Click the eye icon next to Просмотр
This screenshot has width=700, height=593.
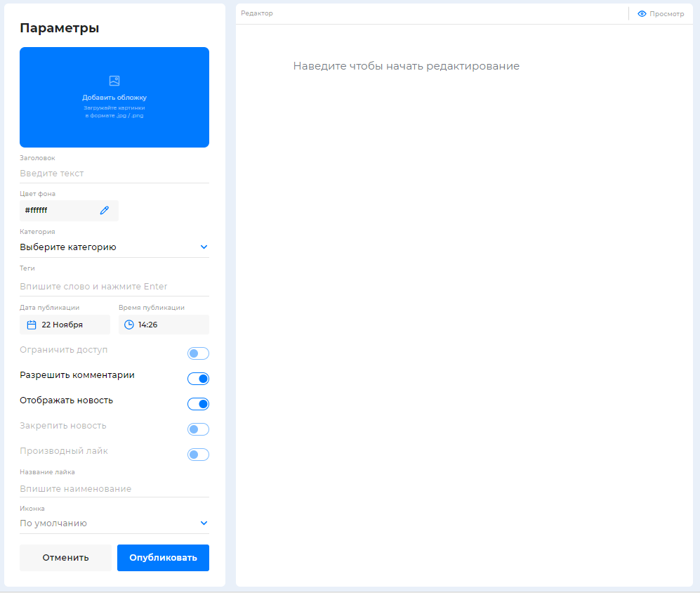[x=642, y=13]
